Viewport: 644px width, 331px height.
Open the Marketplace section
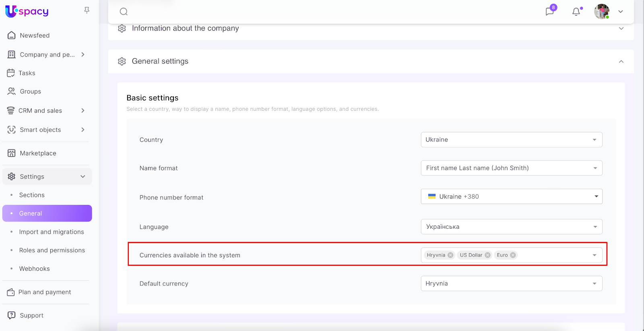(38, 153)
